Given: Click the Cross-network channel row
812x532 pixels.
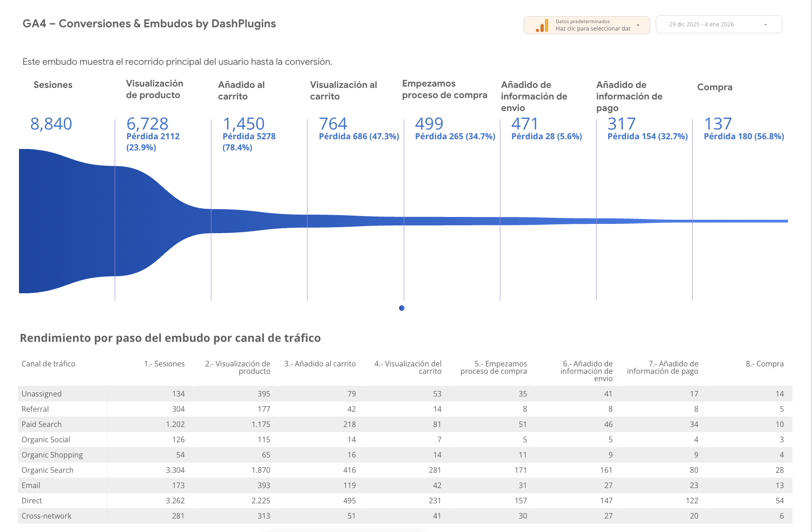Looking at the screenshot, I should [x=47, y=516].
